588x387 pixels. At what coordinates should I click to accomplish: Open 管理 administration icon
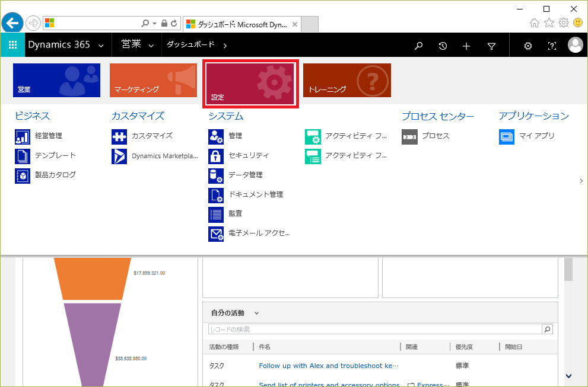(216, 137)
